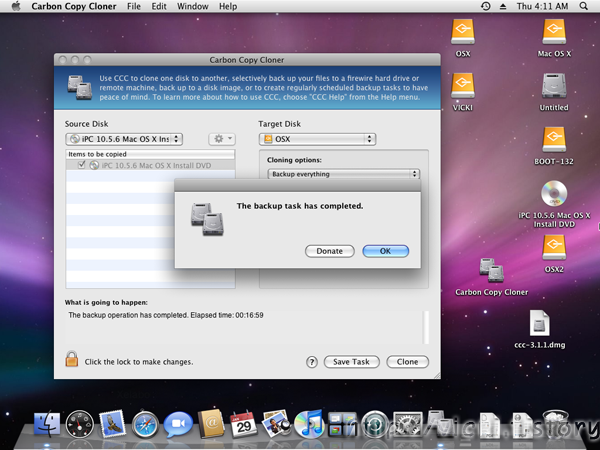Open System Preferences from the Dock

tap(408, 424)
